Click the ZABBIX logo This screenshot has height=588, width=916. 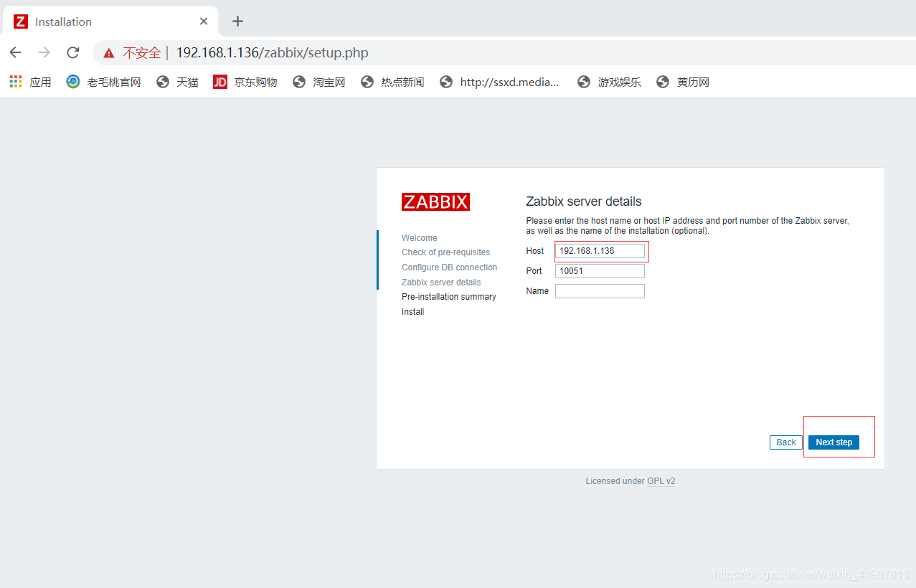tap(435, 201)
